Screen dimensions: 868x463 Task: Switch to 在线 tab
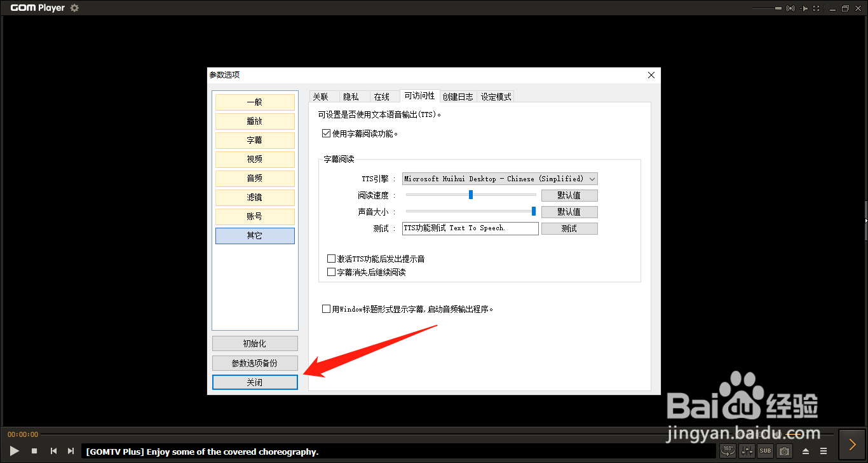[x=382, y=97]
